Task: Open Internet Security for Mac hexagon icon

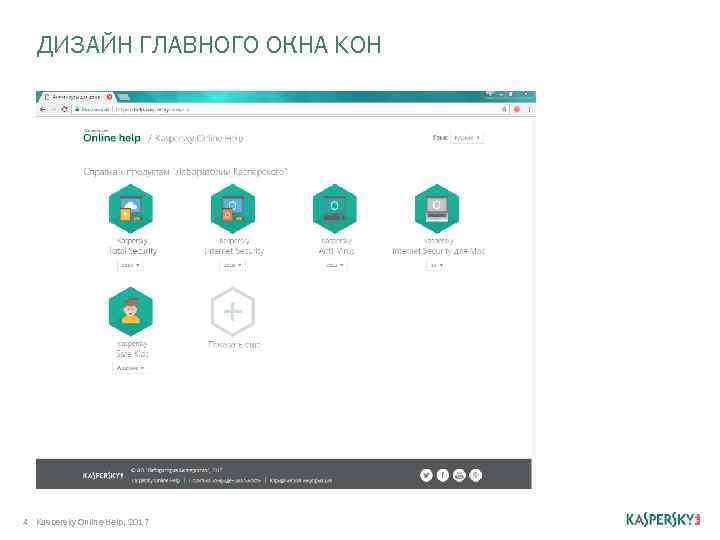Action: tap(437, 209)
